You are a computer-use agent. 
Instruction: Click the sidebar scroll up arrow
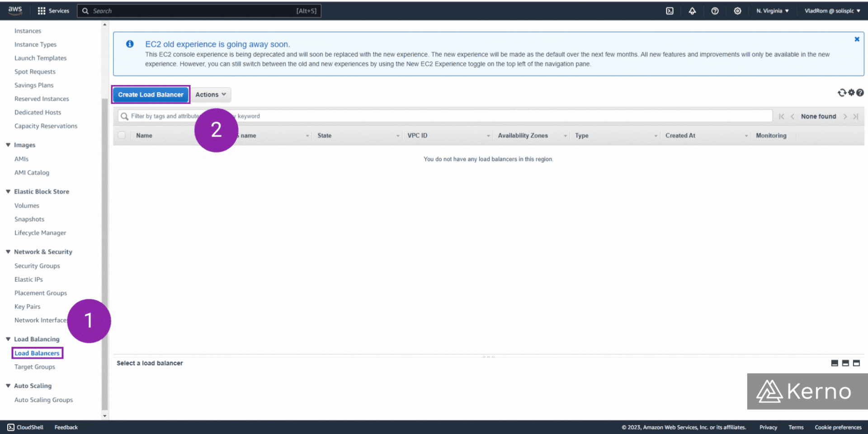105,24
